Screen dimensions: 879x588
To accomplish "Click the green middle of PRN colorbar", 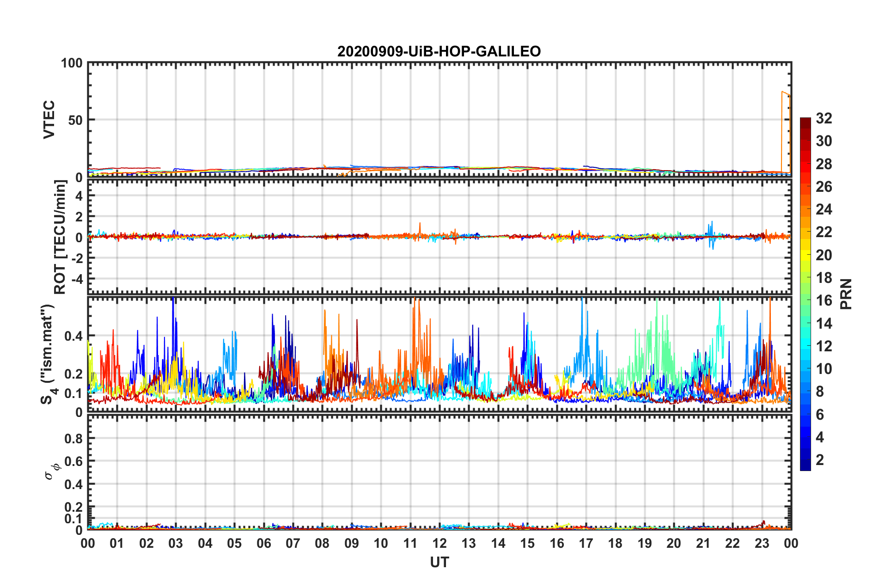I will tap(806, 300).
